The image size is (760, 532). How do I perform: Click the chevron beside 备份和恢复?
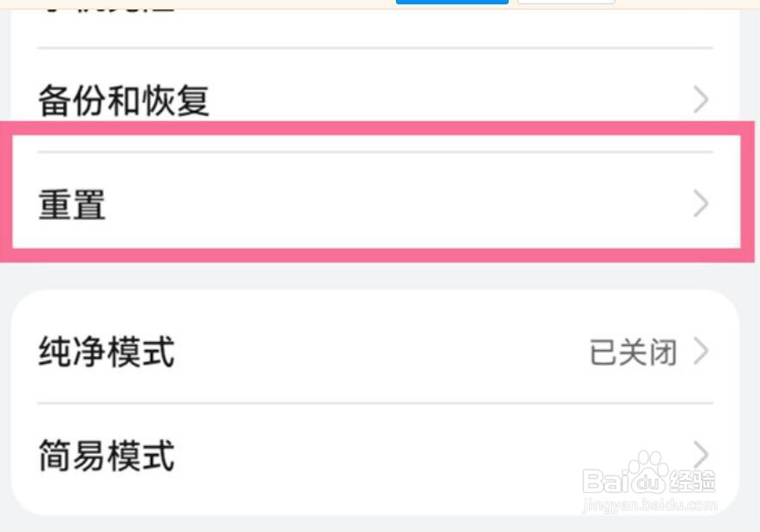(x=701, y=101)
